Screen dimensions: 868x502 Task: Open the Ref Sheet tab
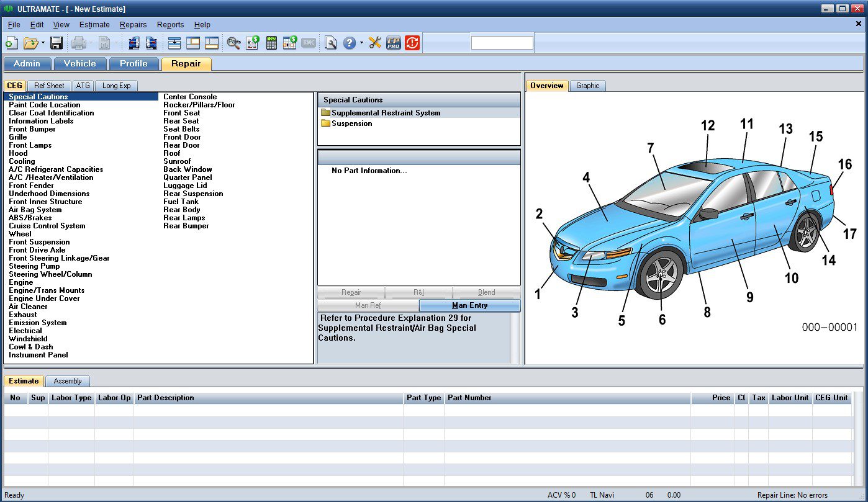(49, 86)
